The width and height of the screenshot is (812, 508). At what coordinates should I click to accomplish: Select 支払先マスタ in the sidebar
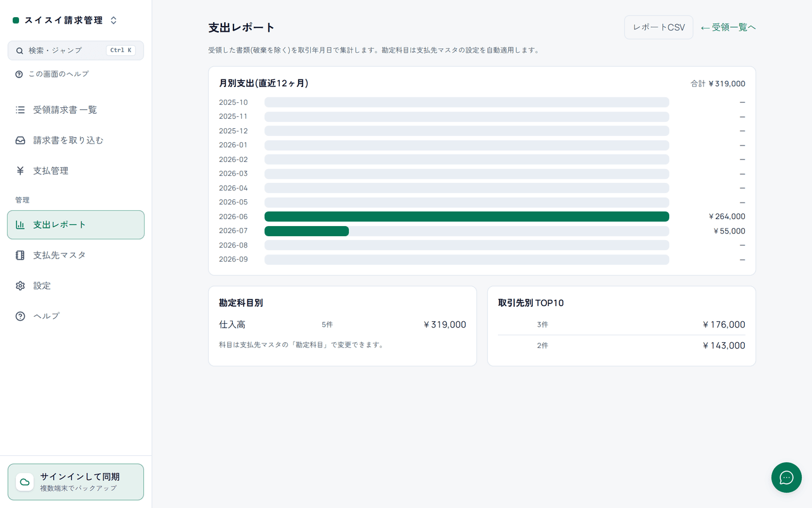[75, 255]
